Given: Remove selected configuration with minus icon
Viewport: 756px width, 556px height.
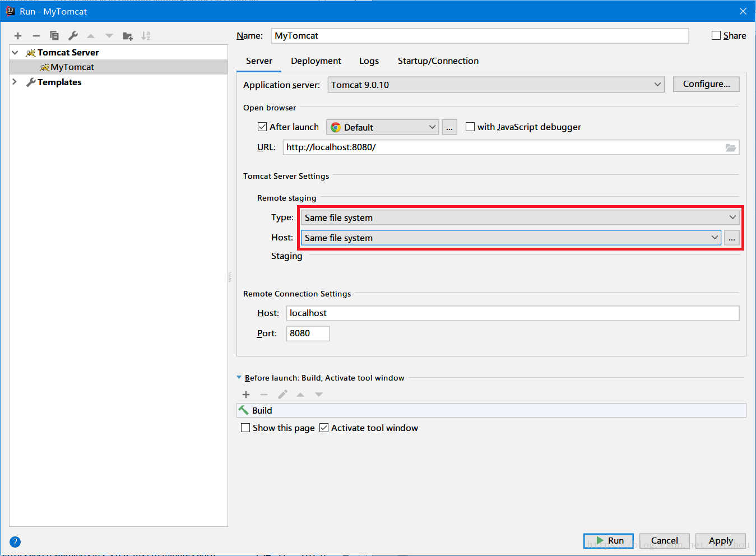Looking at the screenshot, I should (x=36, y=36).
